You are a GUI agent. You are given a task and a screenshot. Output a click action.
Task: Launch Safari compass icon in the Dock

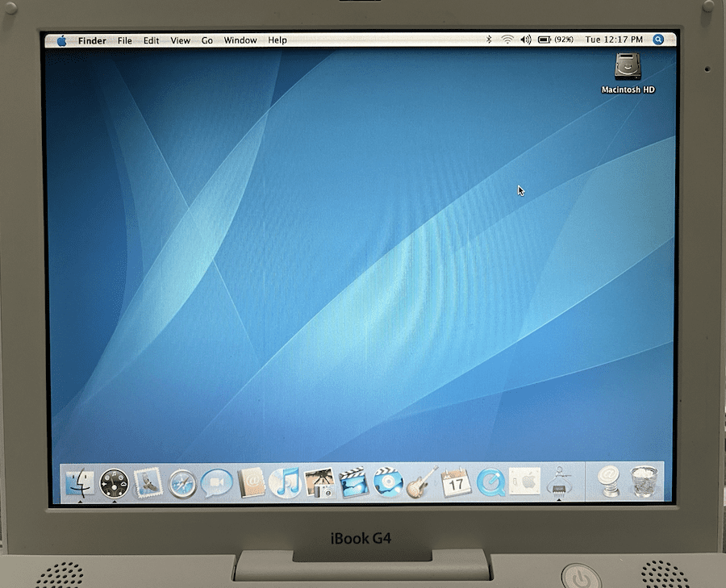(182, 484)
